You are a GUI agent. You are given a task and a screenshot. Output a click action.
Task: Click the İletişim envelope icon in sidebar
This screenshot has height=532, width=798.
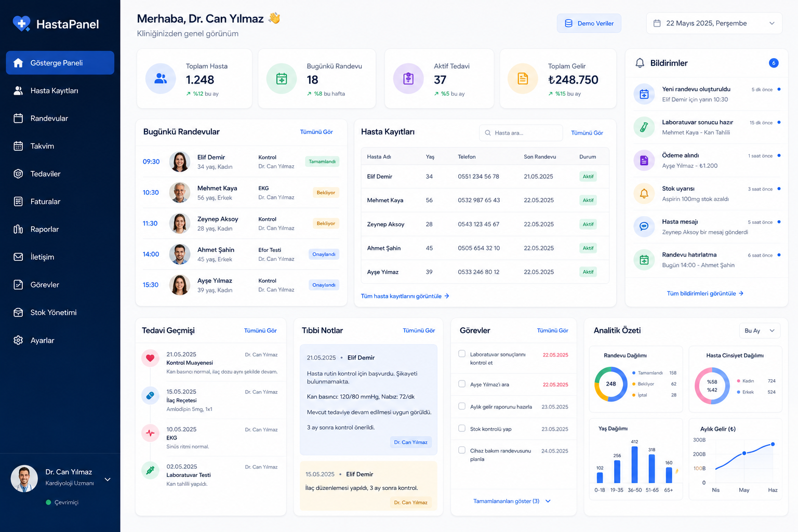pos(18,257)
